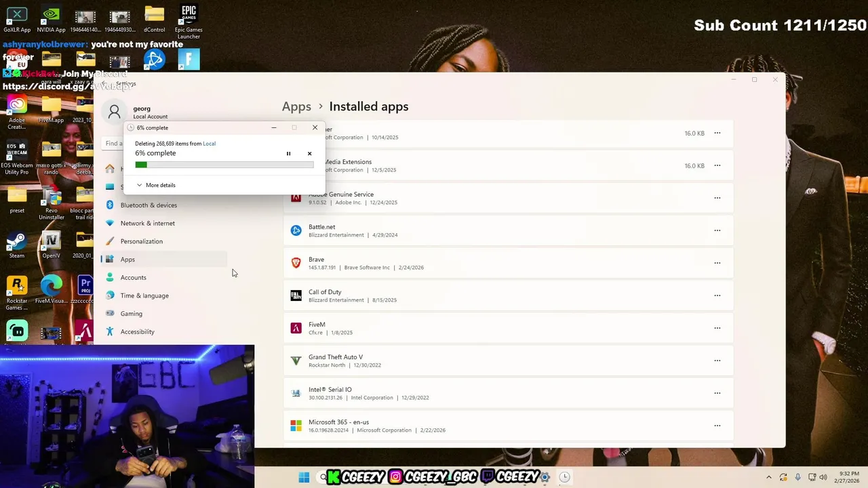Select EOS Webcam Utility Pro icon
The height and width of the screenshot is (488, 868).
pos(17,159)
